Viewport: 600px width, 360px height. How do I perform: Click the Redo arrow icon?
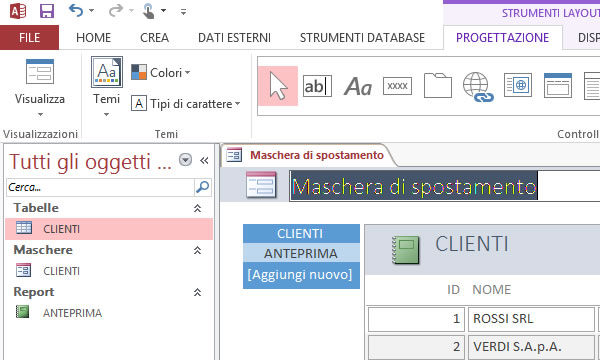[115, 11]
